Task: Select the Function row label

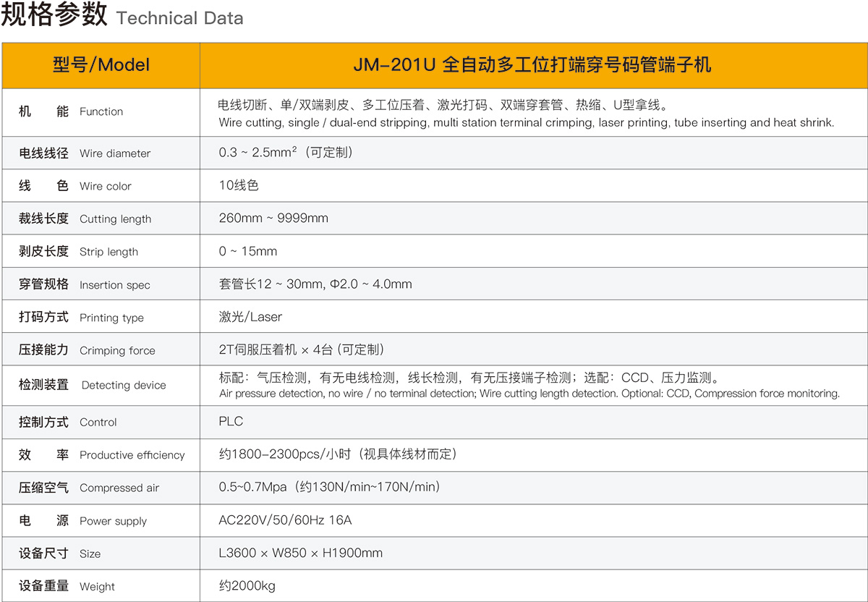Action: (x=72, y=112)
